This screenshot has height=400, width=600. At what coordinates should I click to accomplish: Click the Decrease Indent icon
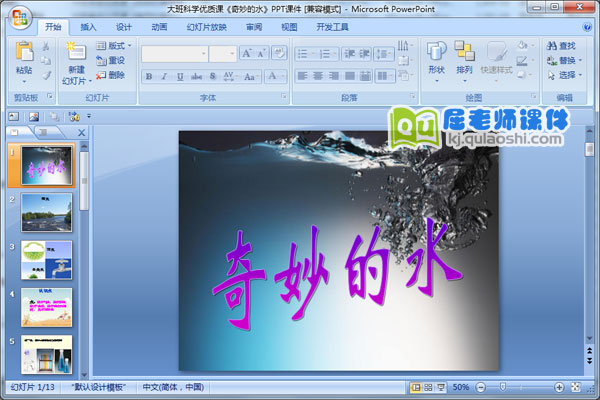pyautogui.click(x=349, y=54)
